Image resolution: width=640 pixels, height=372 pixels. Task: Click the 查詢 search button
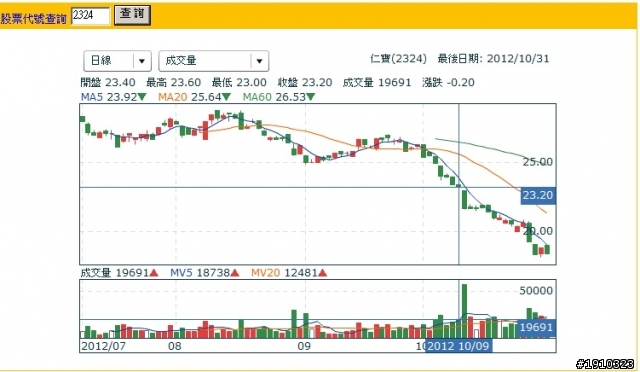[132, 15]
